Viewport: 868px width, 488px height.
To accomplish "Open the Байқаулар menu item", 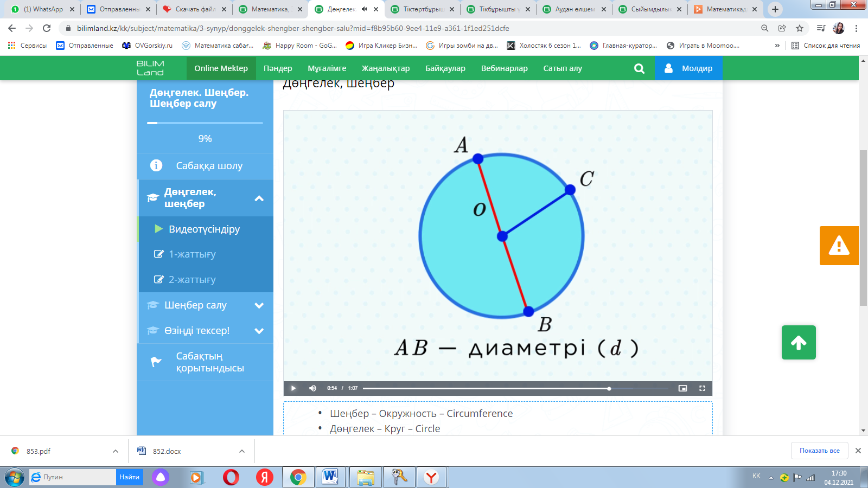I will tap(445, 68).
